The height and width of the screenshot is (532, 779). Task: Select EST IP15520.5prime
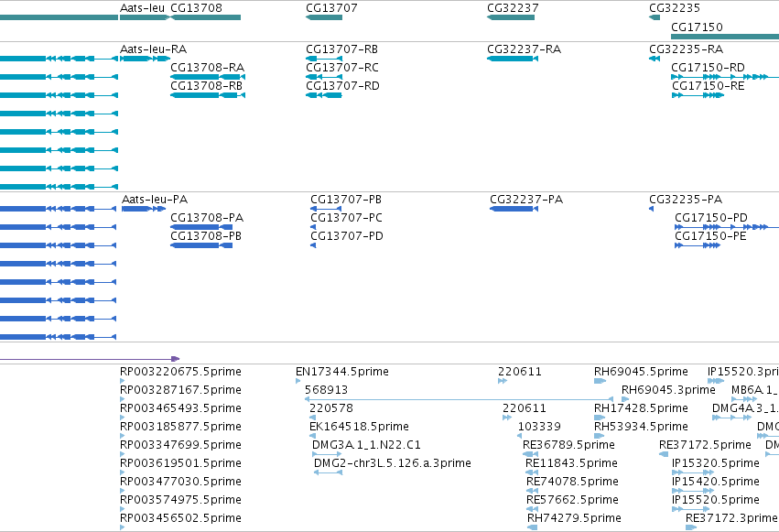point(716,500)
